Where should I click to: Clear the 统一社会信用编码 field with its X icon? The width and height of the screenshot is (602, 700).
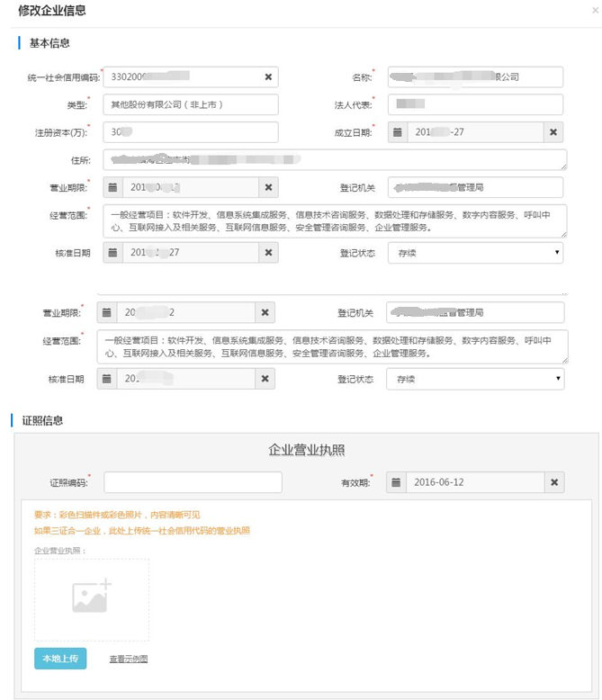pyautogui.click(x=268, y=76)
